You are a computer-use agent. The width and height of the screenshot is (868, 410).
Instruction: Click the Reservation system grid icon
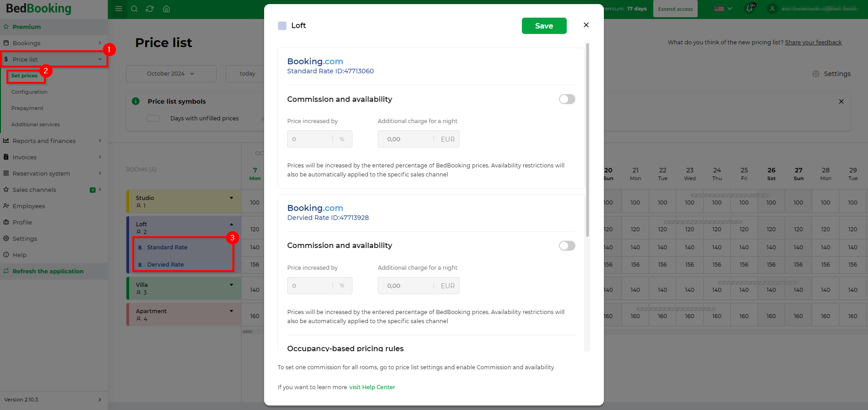tap(6, 173)
